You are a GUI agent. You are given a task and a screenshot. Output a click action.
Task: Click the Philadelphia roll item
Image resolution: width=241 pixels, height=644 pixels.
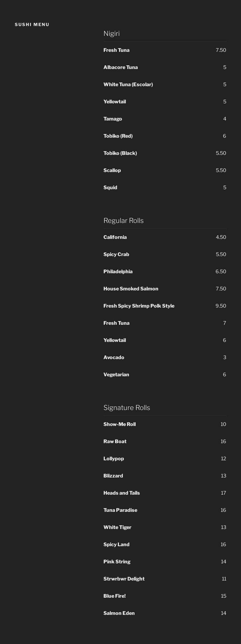tap(118, 271)
